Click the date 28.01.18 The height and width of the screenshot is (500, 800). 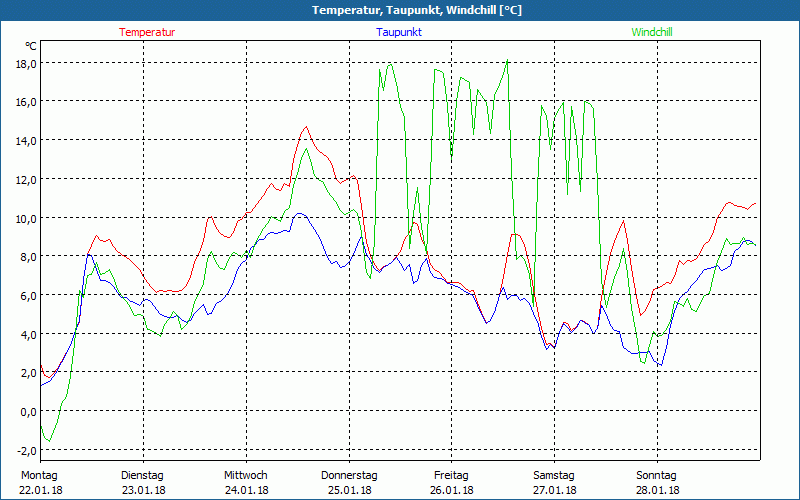[x=658, y=490]
